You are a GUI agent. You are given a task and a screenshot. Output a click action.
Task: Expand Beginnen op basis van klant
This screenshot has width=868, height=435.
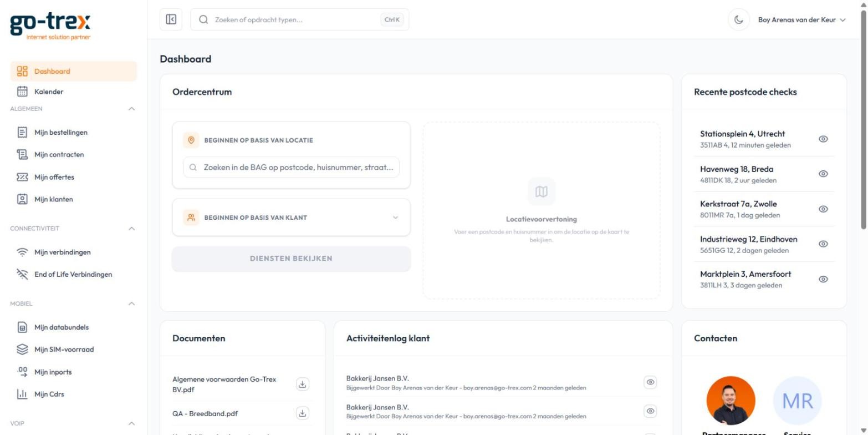click(292, 217)
